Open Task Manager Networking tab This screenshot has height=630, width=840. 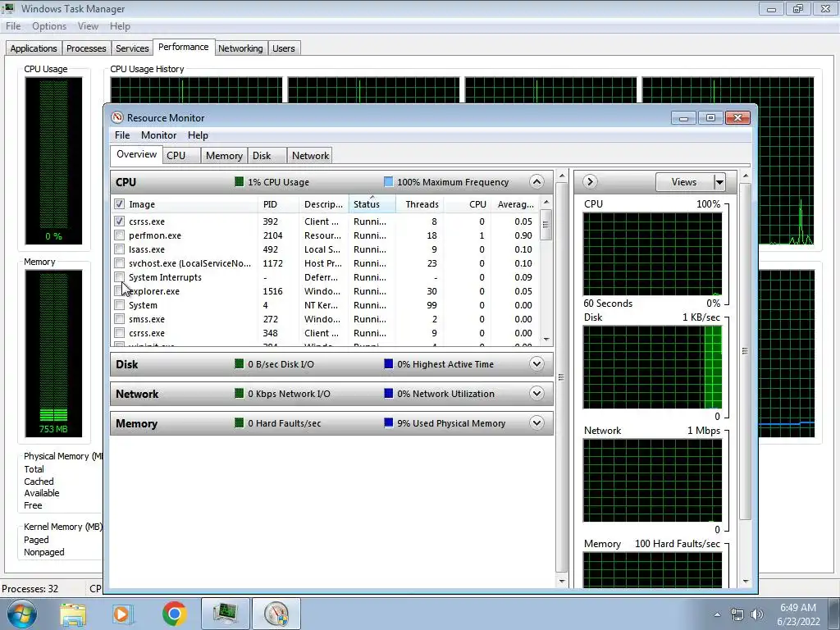click(x=240, y=48)
